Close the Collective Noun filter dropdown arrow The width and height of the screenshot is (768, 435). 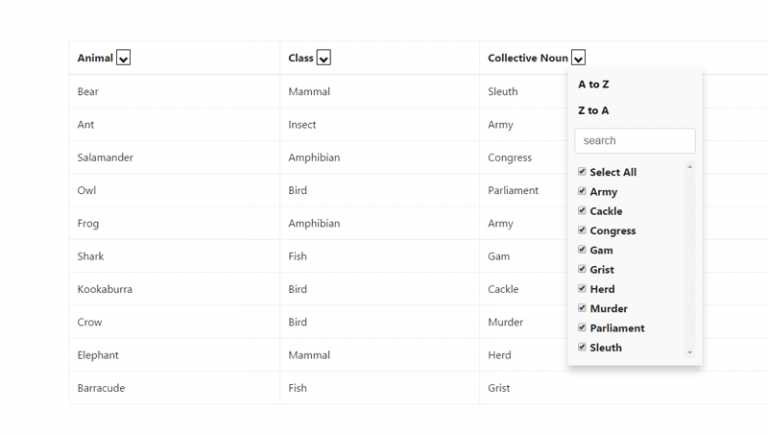tap(578, 58)
